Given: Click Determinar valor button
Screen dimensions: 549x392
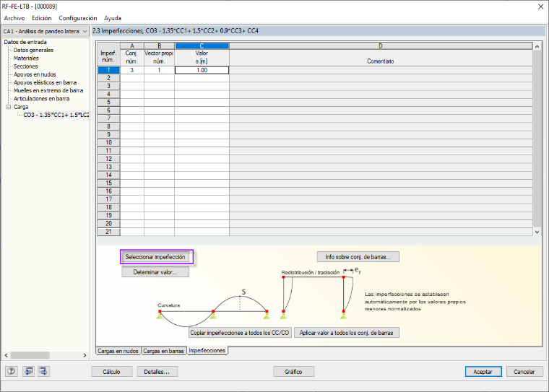Looking at the screenshot, I should [x=155, y=272].
